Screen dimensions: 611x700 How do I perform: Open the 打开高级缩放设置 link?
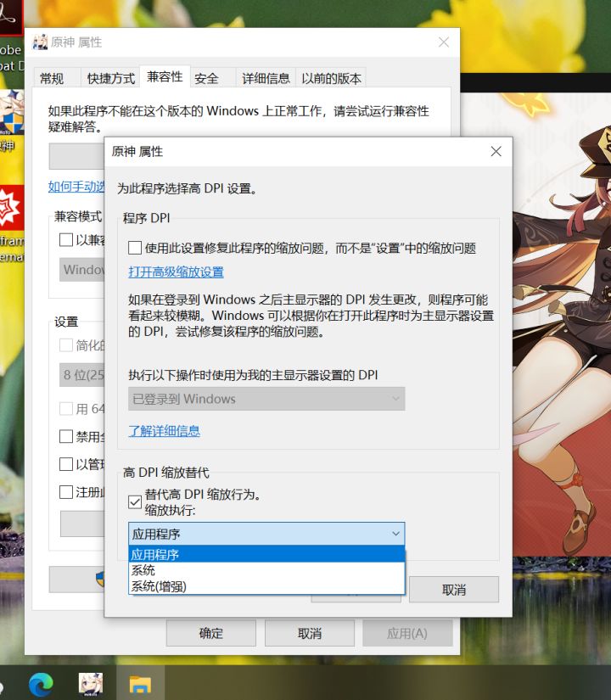[x=176, y=272]
